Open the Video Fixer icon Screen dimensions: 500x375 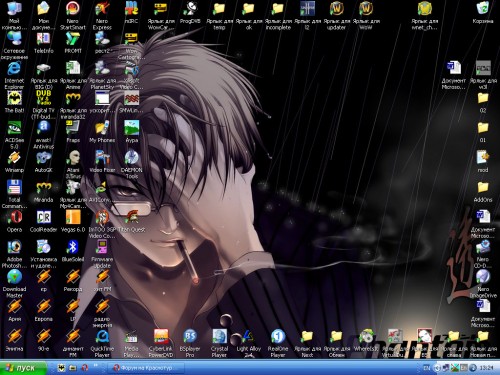[x=102, y=158]
